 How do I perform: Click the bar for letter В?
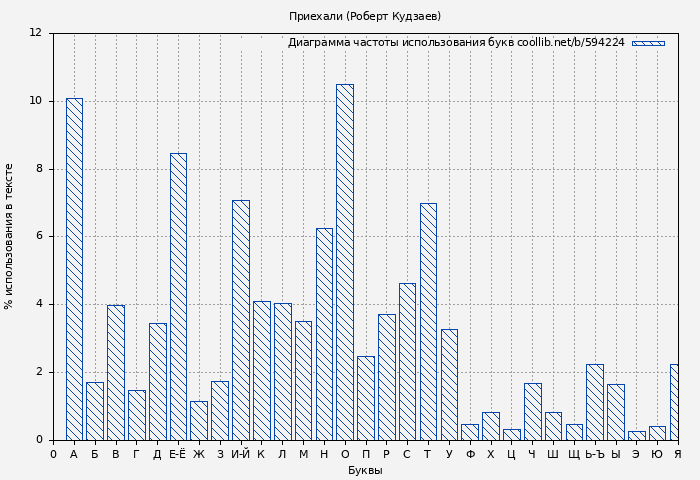116,372
